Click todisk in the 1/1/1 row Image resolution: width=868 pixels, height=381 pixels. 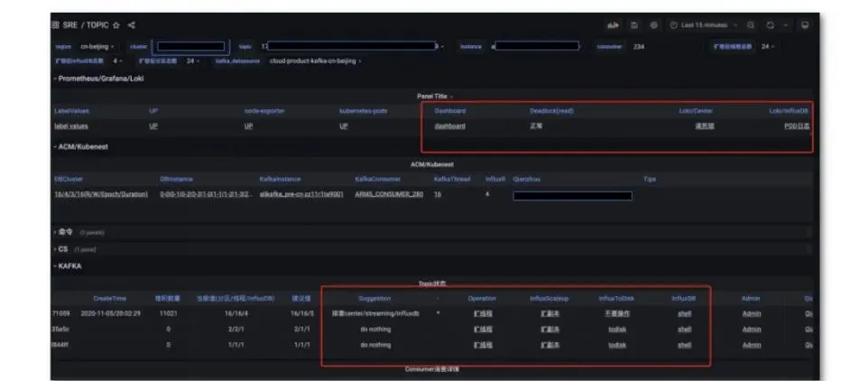[x=617, y=345]
